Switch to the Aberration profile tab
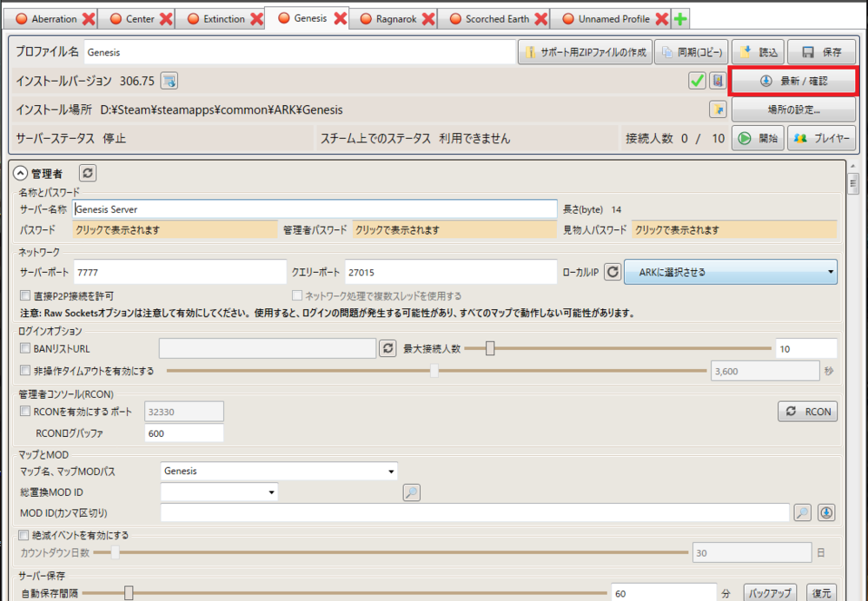The image size is (868, 601). (x=54, y=18)
